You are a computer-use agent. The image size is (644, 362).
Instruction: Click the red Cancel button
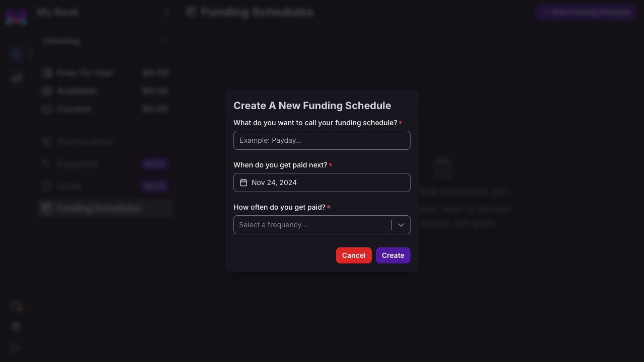pos(354,255)
